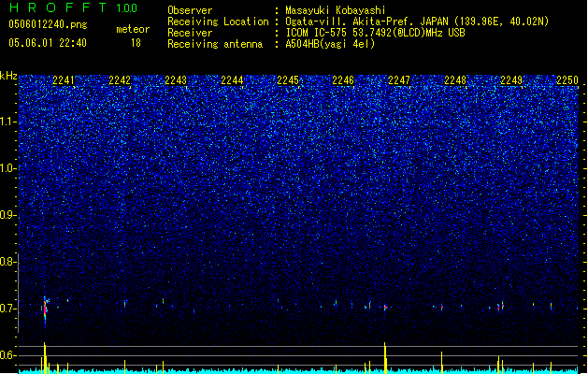Click the 'meteor' label
588x374 pixels.
click(x=133, y=29)
